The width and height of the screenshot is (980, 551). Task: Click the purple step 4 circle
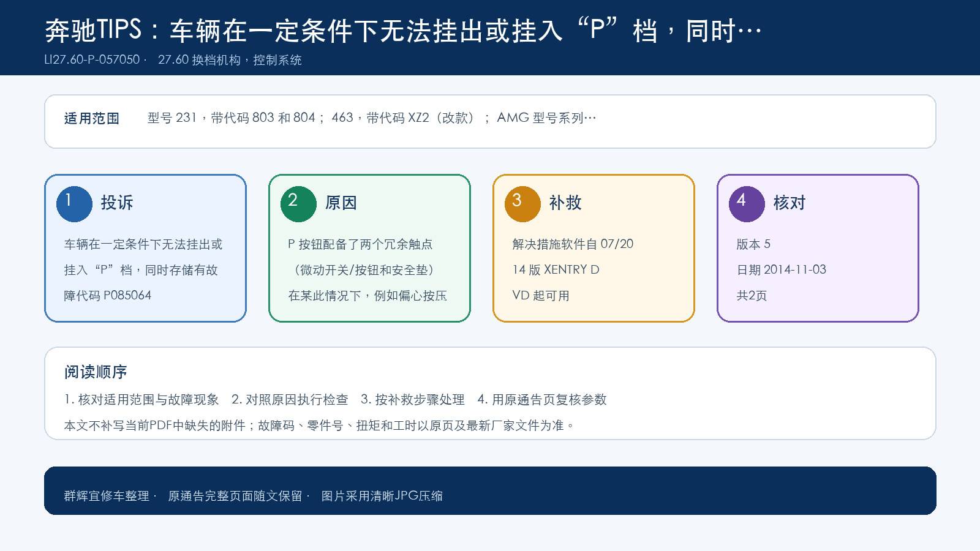tap(747, 204)
